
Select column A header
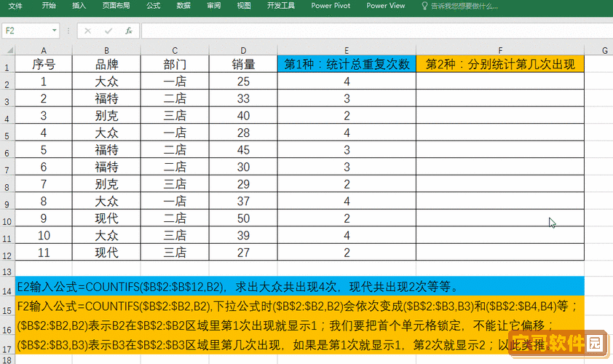click(x=44, y=50)
